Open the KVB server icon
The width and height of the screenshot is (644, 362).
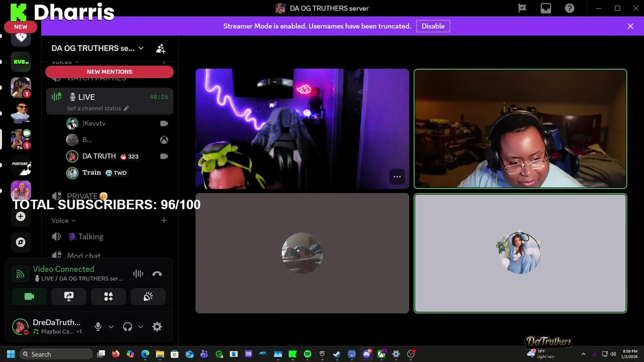(x=21, y=62)
